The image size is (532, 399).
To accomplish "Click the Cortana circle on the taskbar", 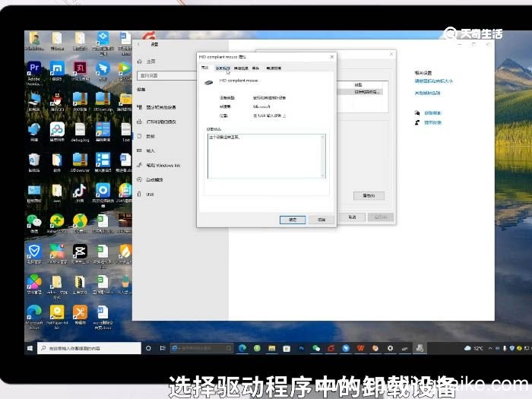I will tap(148, 348).
